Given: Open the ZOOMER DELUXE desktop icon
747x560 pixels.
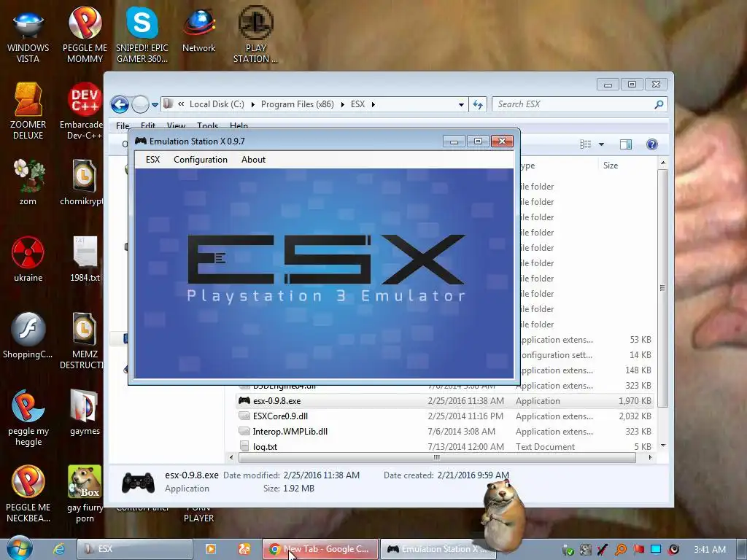Looking at the screenshot, I should tap(28, 112).
